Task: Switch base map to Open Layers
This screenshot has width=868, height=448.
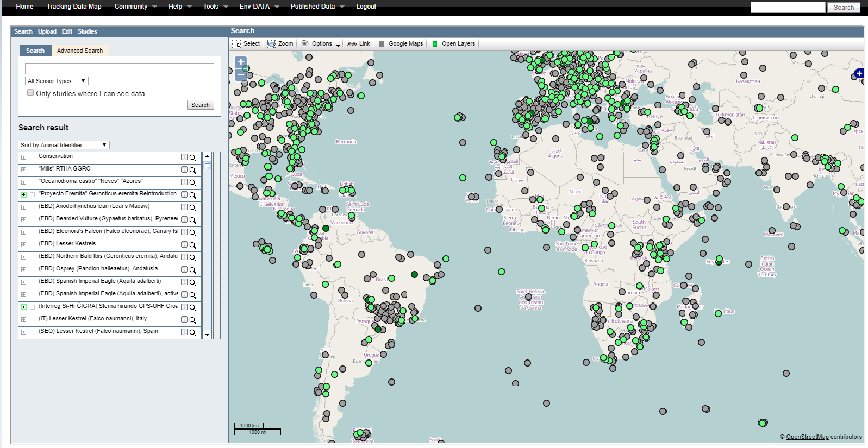Action: pos(453,43)
